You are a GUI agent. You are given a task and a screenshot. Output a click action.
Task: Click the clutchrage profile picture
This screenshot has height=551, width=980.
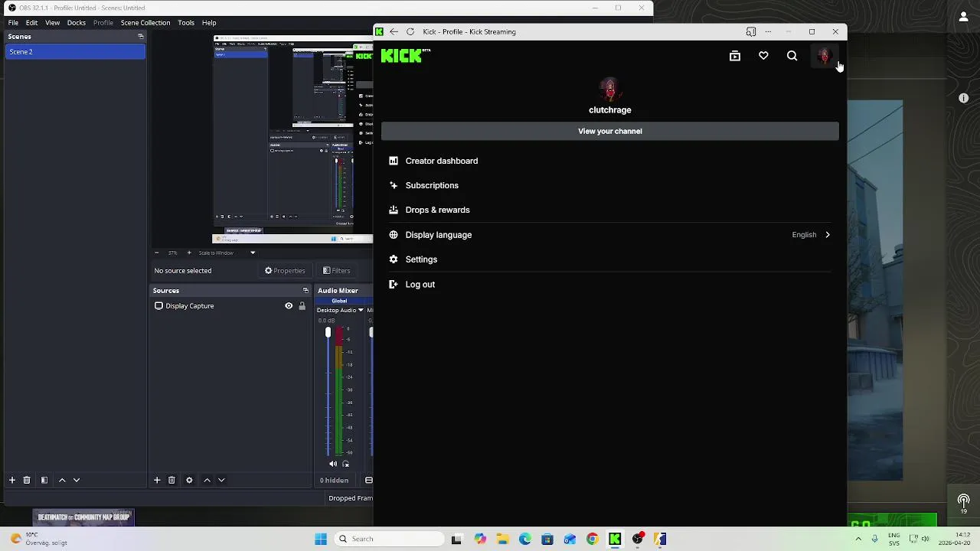pyautogui.click(x=609, y=90)
